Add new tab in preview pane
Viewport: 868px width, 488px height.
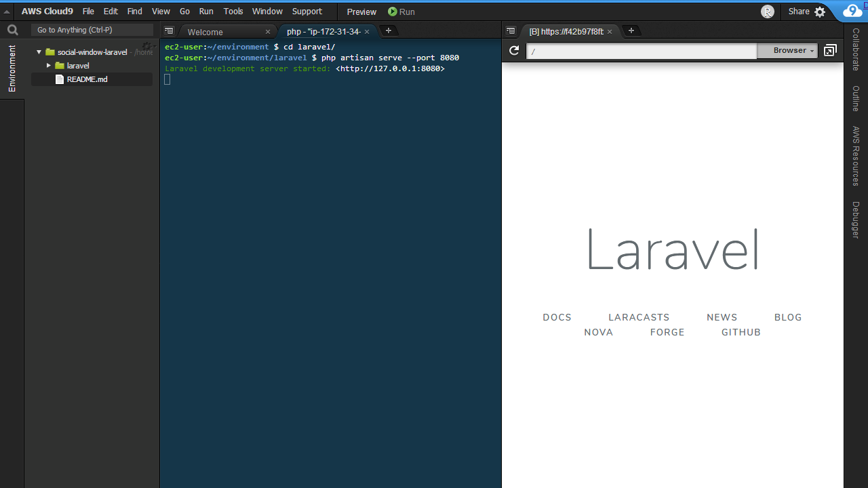click(631, 30)
